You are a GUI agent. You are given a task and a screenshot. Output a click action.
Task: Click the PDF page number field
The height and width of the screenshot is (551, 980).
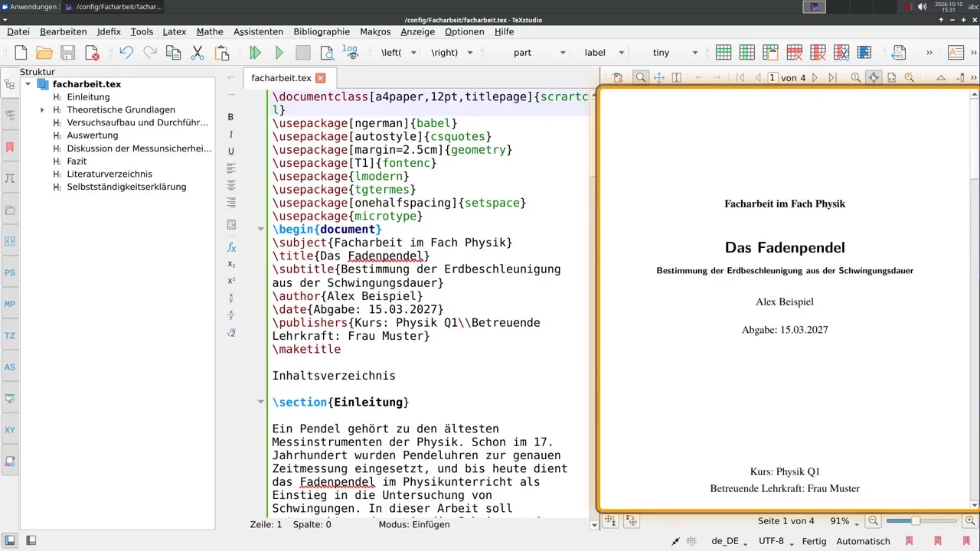point(773,77)
